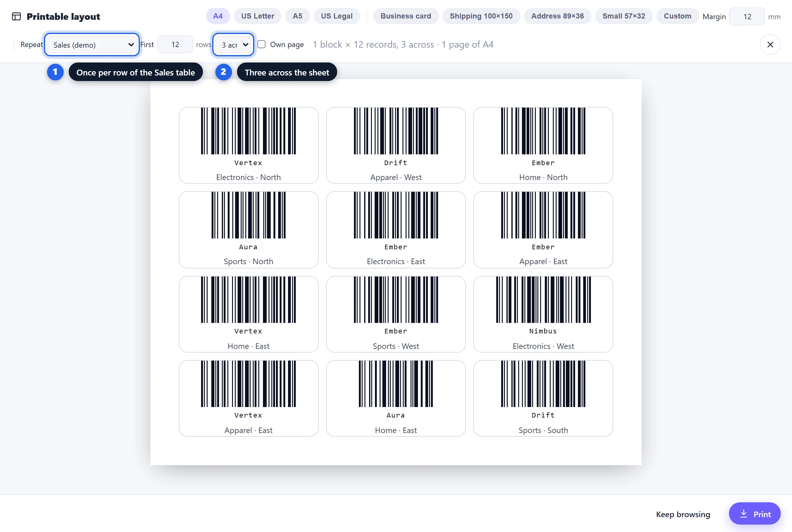Choose the Custom page size

(677, 16)
